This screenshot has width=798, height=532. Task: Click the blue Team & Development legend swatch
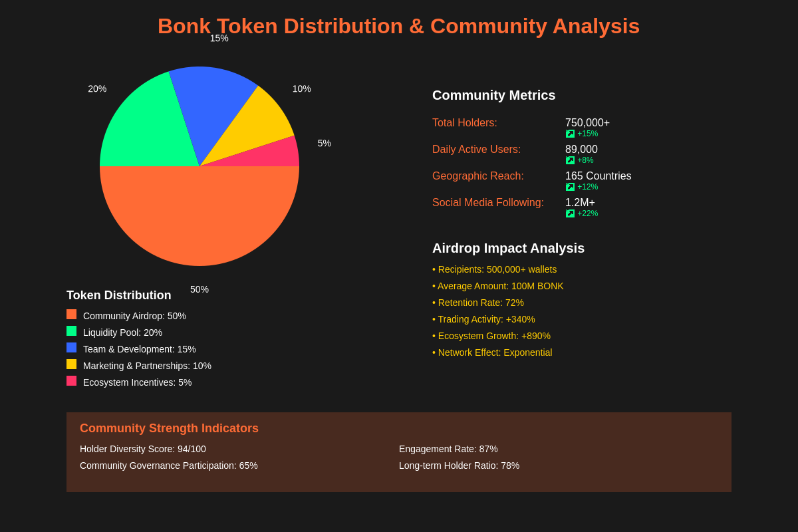pyautogui.click(x=71, y=347)
